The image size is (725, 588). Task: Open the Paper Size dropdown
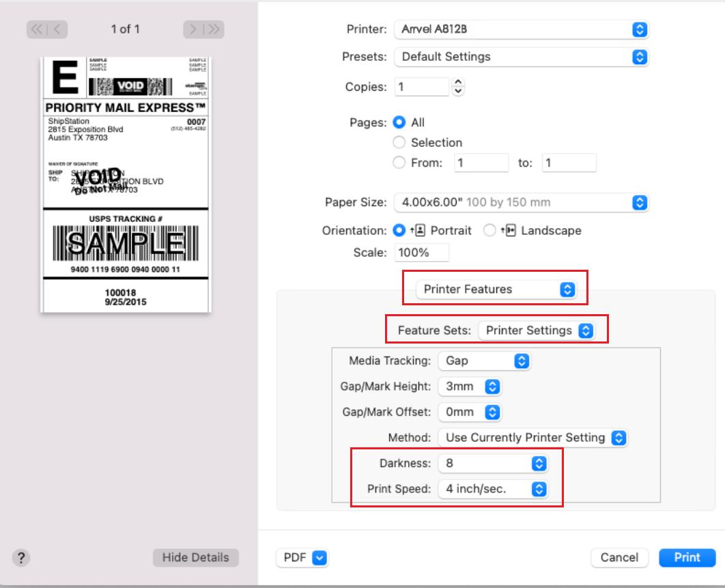(x=521, y=202)
